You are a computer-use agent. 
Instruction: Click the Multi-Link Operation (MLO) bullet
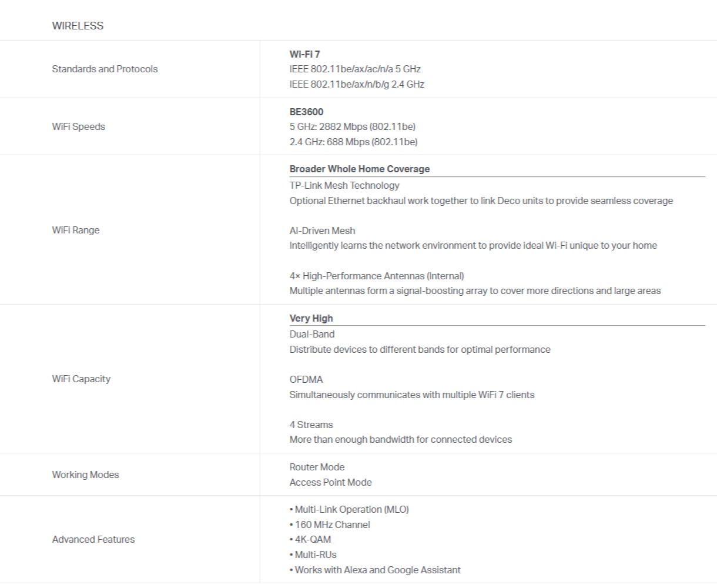point(349,509)
